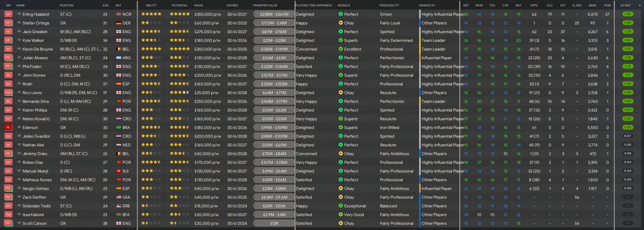
Task: Click the player icon beside Kevin De Bruyne
Action: coord(19,49)
